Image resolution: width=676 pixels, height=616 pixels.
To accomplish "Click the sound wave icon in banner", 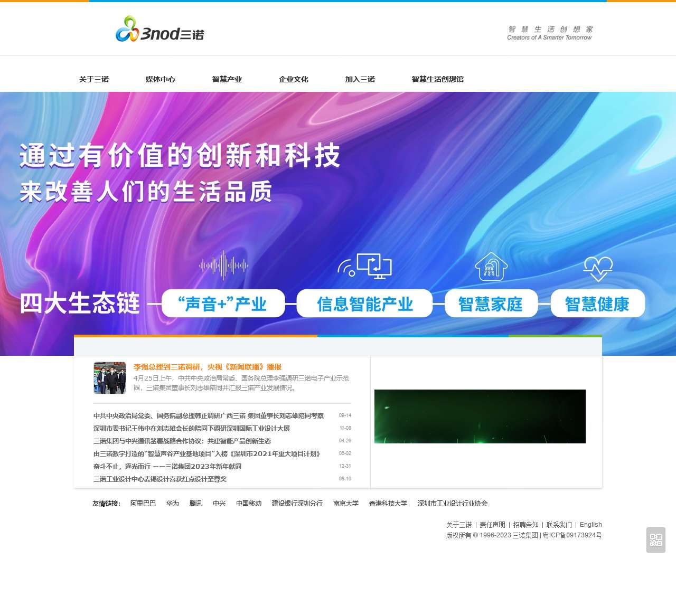I will pos(223,265).
